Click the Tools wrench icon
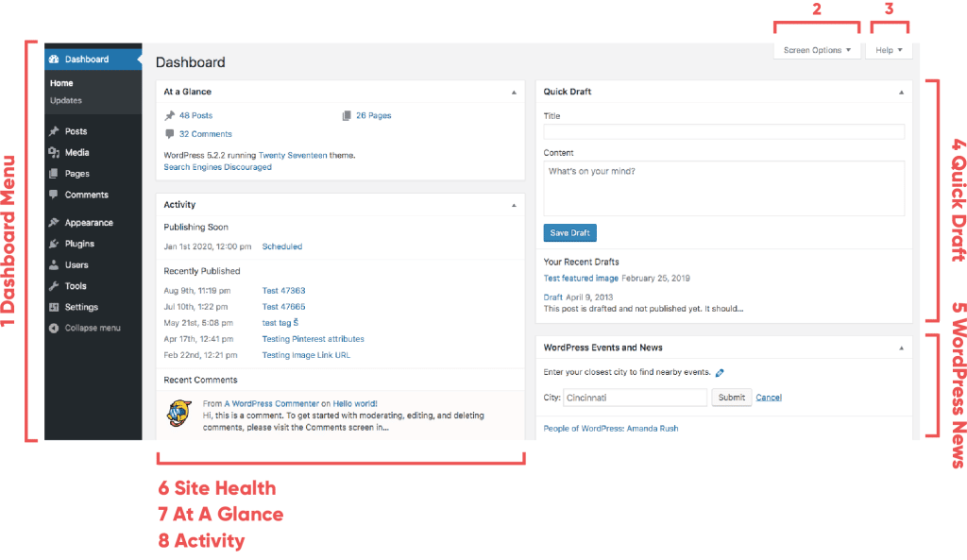This screenshot has height=560, width=967. pyautogui.click(x=55, y=285)
